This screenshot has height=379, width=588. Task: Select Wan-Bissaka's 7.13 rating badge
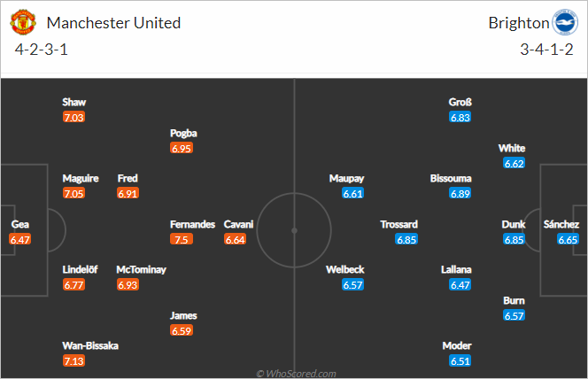(x=73, y=361)
